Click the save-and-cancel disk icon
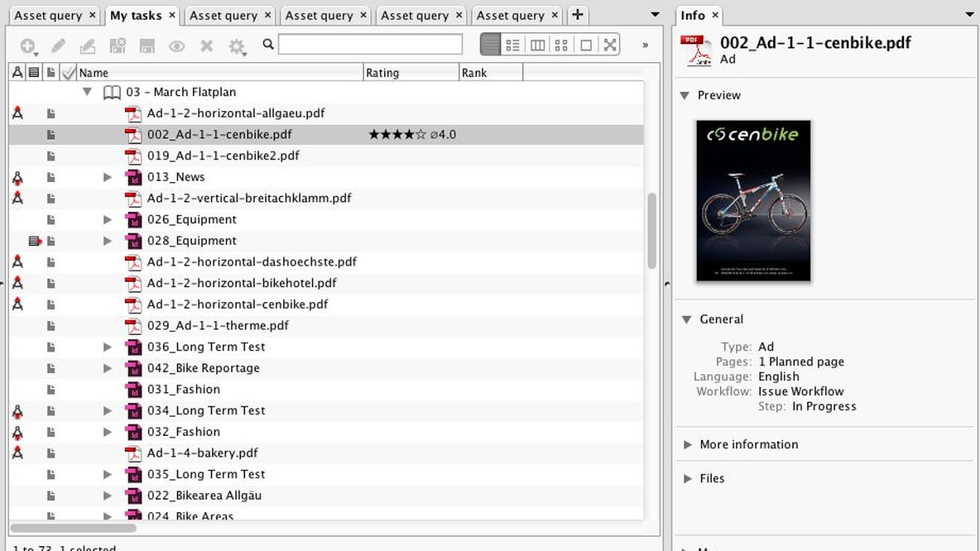Viewport: 980px width, 551px height. click(x=118, y=46)
